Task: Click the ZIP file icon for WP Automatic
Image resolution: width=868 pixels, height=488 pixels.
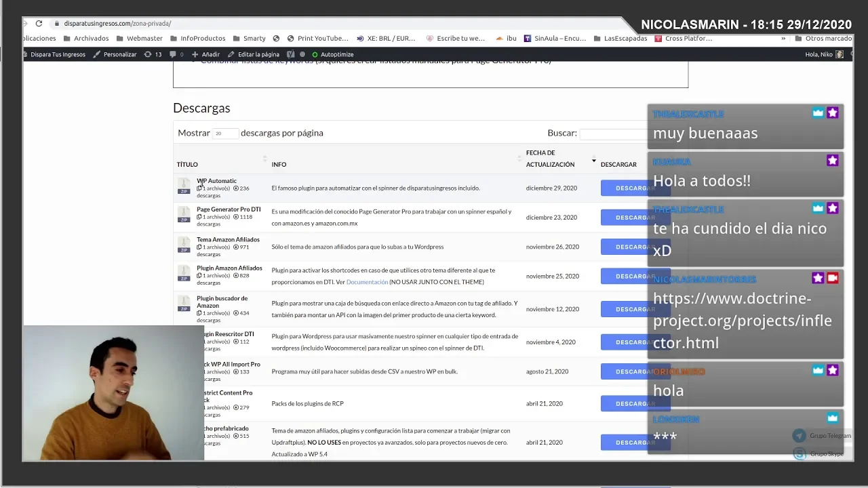Action: [184, 186]
